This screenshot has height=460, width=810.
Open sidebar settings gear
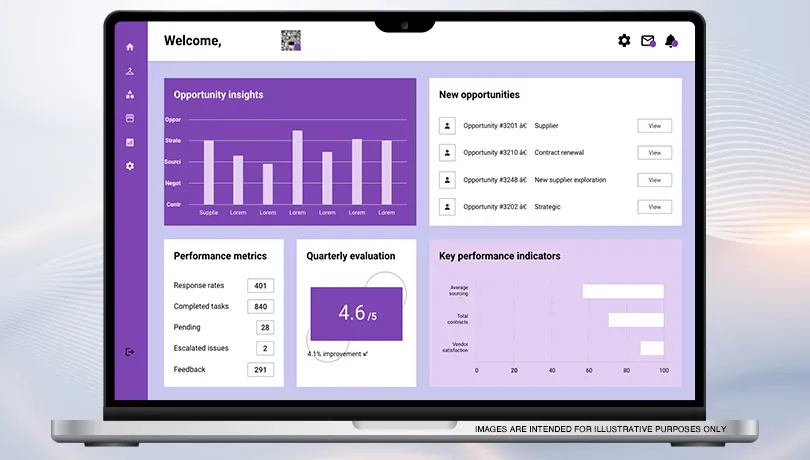tap(130, 166)
